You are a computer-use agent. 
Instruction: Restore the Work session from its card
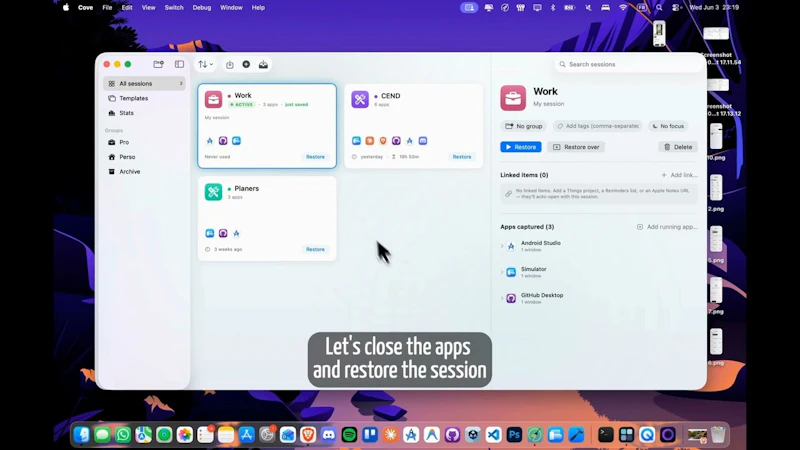[x=315, y=157]
